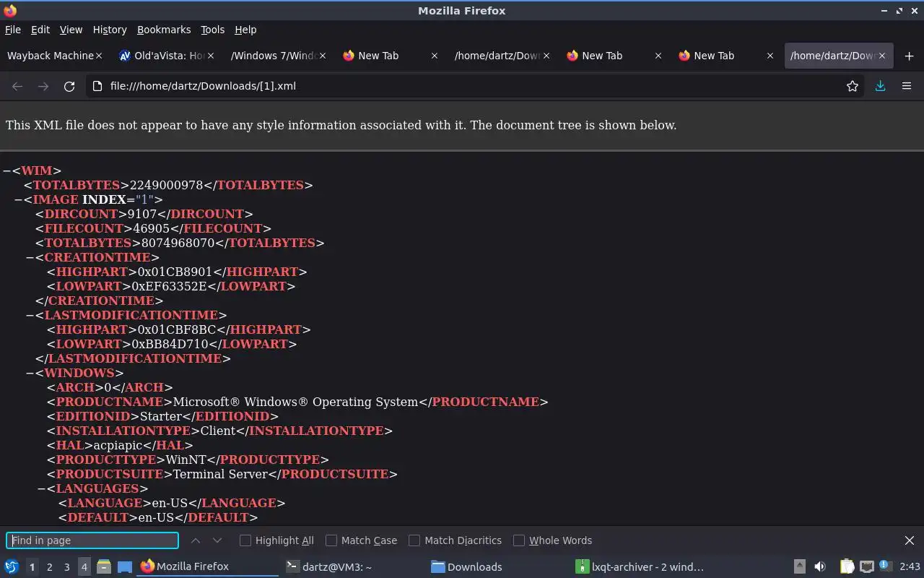Reload the current page

(69, 86)
